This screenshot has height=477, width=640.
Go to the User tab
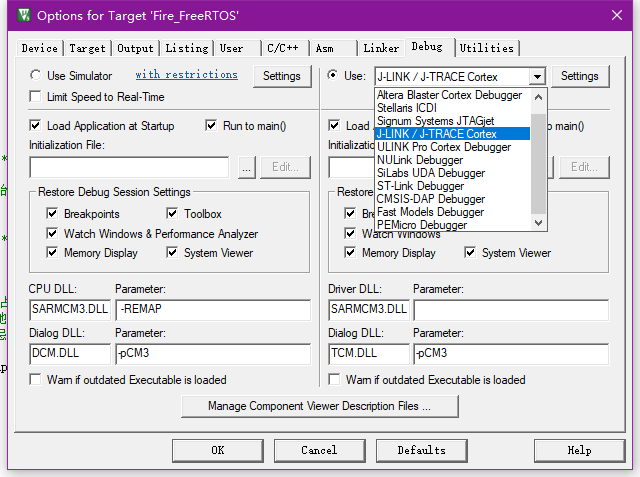[238, 48]
